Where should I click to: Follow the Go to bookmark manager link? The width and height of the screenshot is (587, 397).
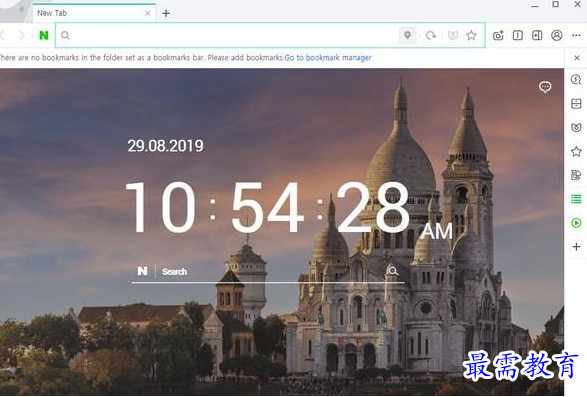(x=328, y=58)
